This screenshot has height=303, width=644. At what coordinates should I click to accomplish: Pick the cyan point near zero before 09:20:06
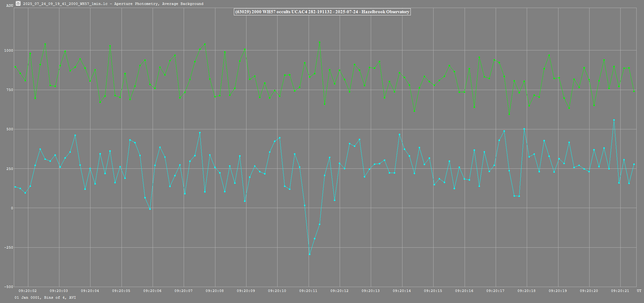(150, 209)
